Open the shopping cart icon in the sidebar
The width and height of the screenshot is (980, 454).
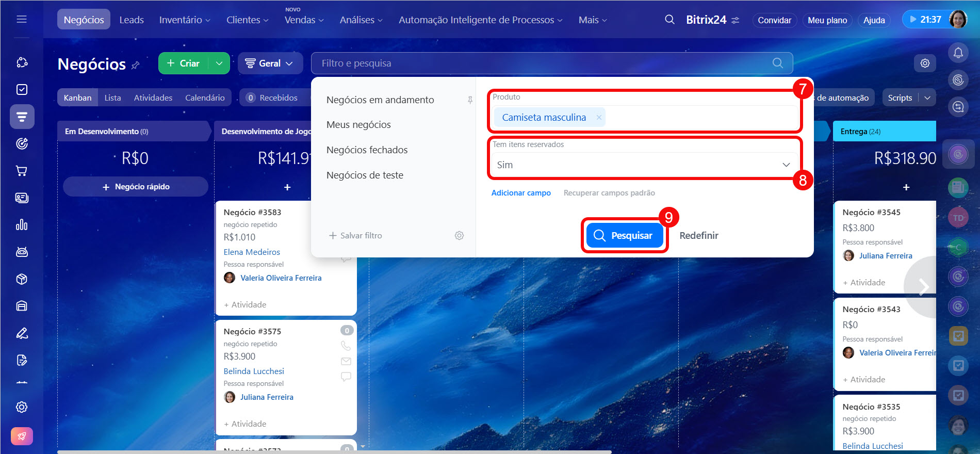click(x=22, y=171)
